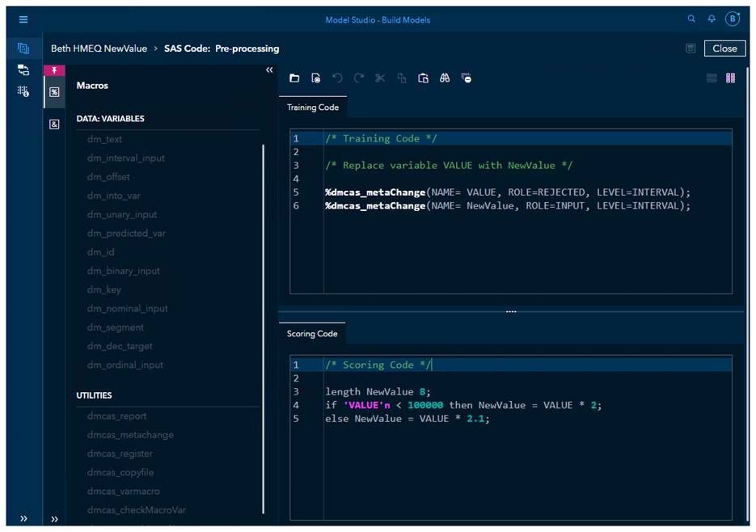Viewport: 756px width, 532px height.
Task: Select dmcas_metachange macro in Utilities list
Action: click(x=130, y=435)
